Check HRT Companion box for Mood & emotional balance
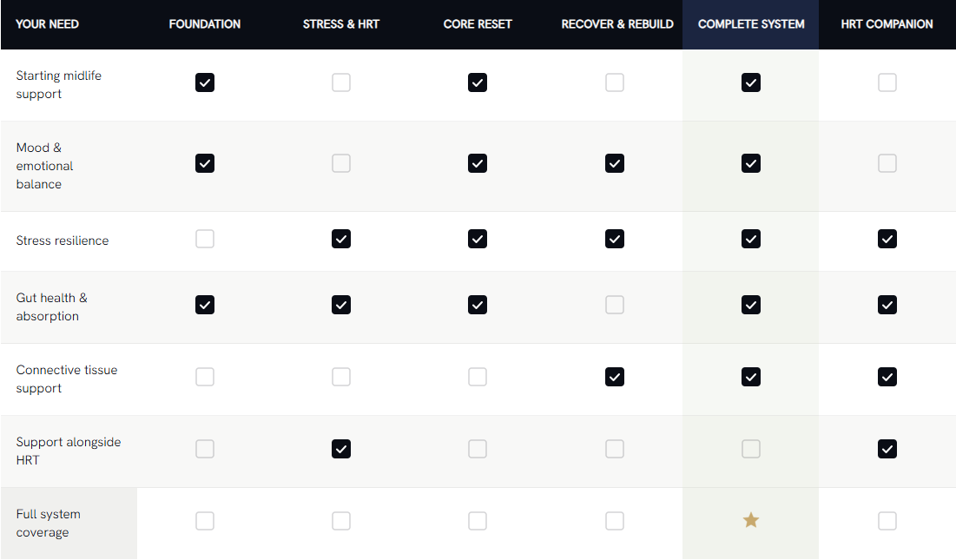The height and width of the screenshot is (560, 956). click(887, 163)
